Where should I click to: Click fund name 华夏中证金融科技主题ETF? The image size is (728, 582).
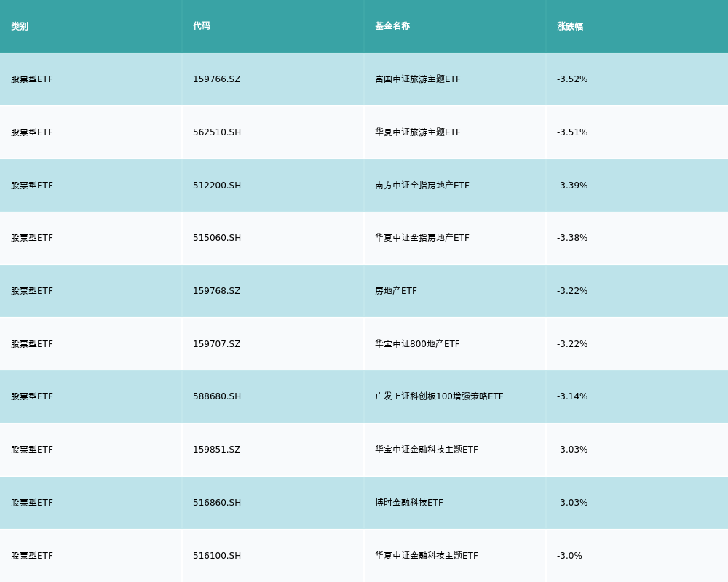pos(427,556)
